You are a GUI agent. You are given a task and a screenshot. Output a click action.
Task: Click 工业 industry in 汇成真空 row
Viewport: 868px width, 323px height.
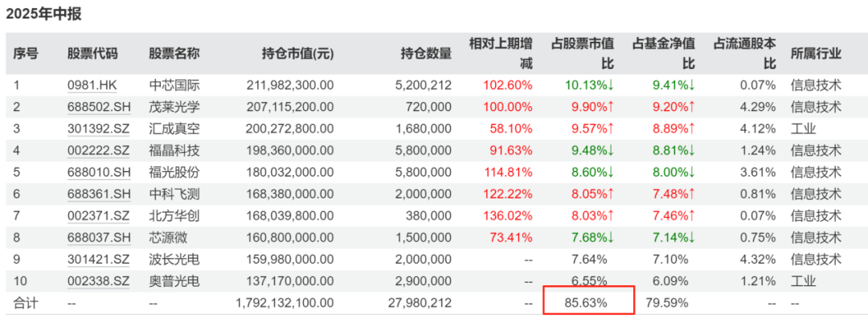[x=803, y=129]
